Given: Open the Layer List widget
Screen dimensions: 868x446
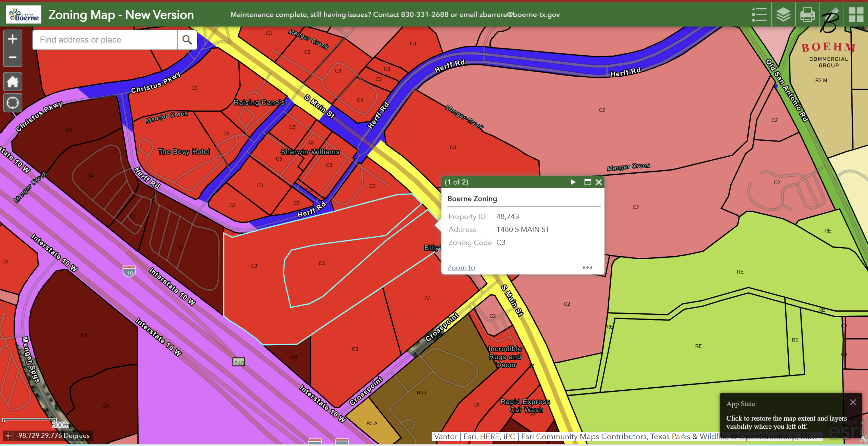Looking at the screenshot, I should coord(783,15).
